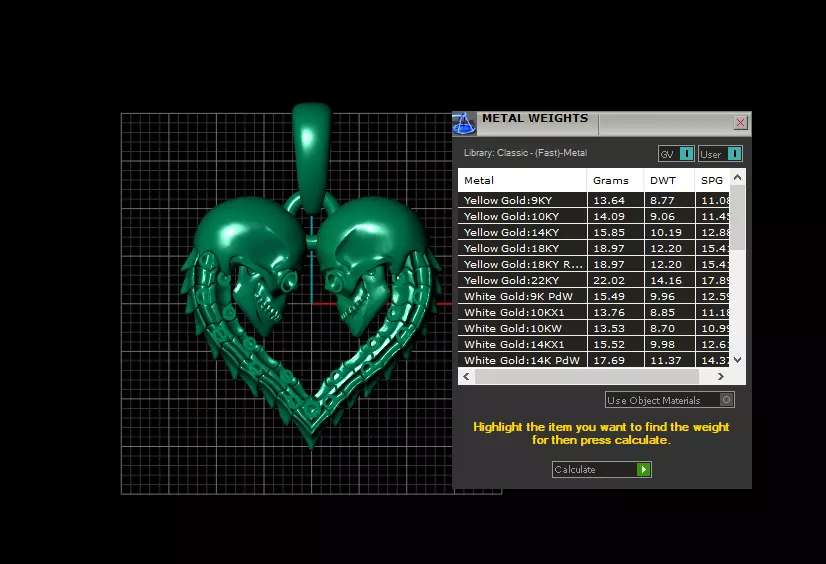Select the White Gold:14K PdW row

(x=594, y=360)
